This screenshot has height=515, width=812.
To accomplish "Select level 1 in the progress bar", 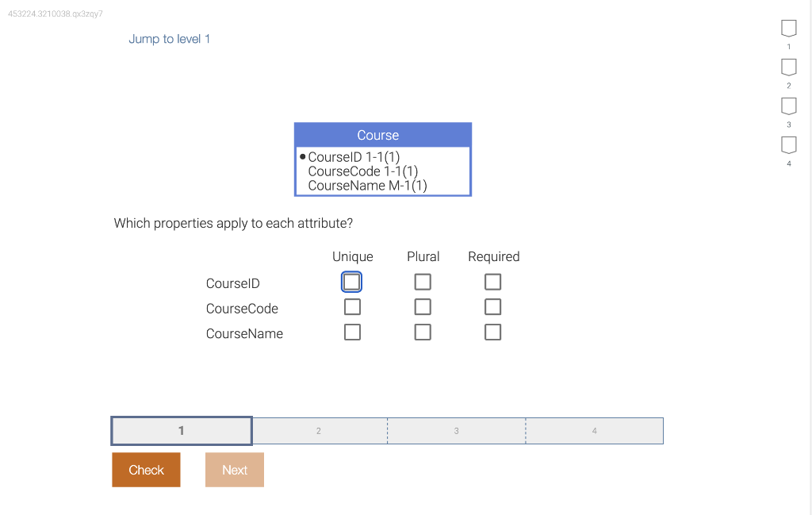I will (181, 430).
